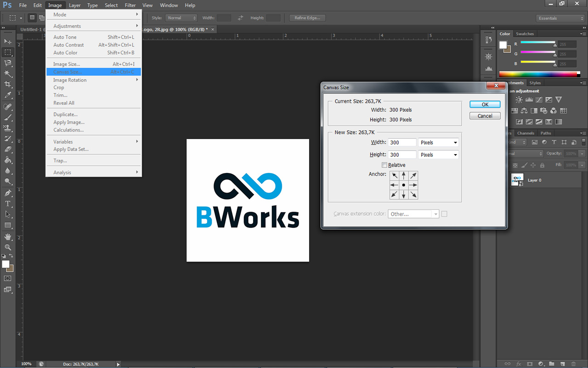Select the Pen tool
The height and width of the screenshot is (368, 588).
pyautogui.click(x=8, y=193)
